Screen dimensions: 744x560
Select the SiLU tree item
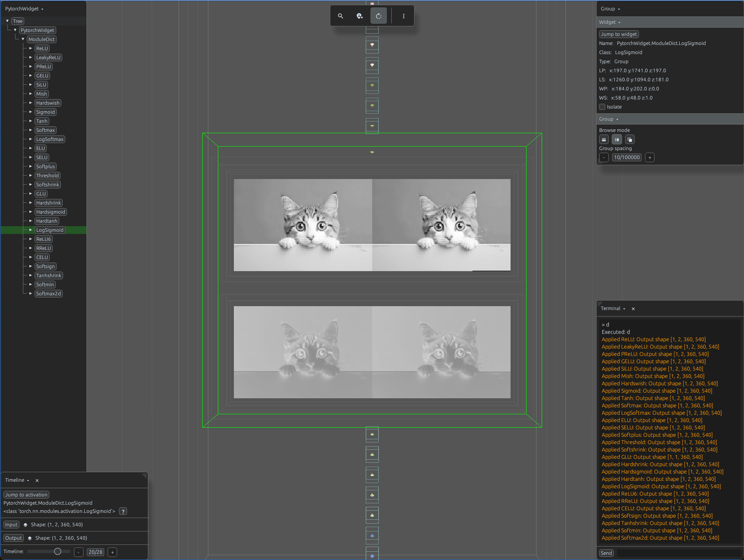pos(41,85)
